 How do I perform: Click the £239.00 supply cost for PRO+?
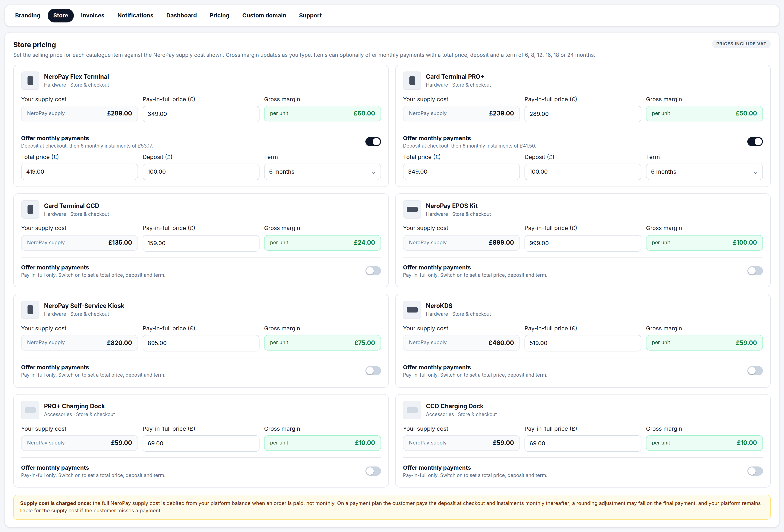[x=501, y=114]
